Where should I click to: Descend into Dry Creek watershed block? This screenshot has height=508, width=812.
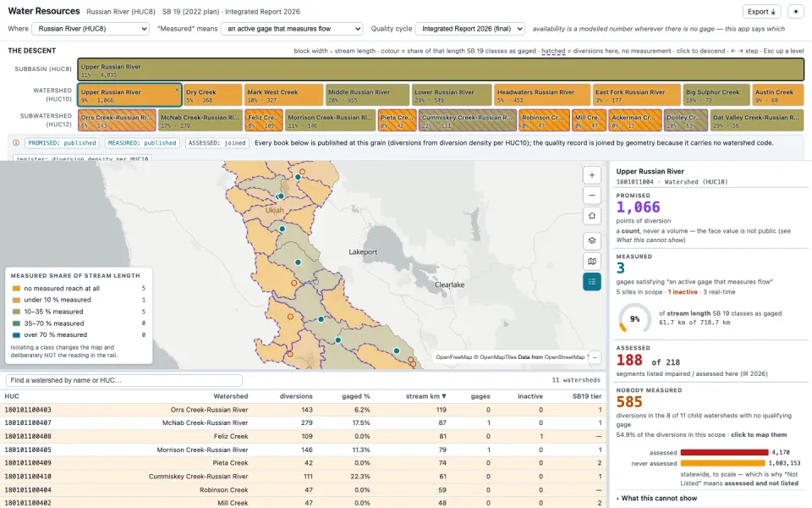click(x=212, y=96)
